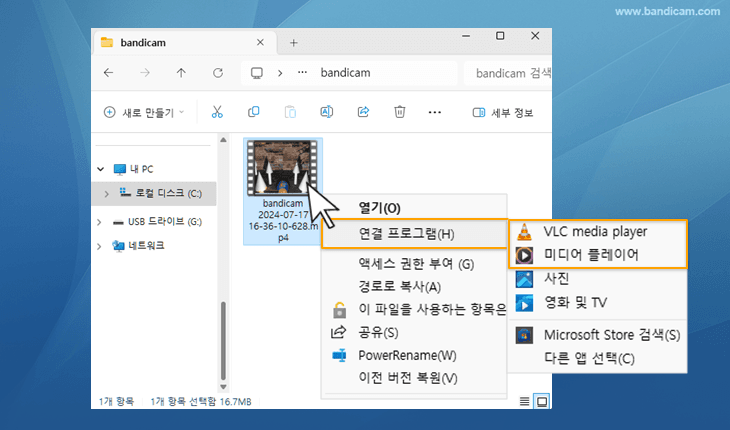This screenshot has width=730, height=430.
Task: Expand the USB 드라이브 (G:) node
Action: tap(99, 222)
